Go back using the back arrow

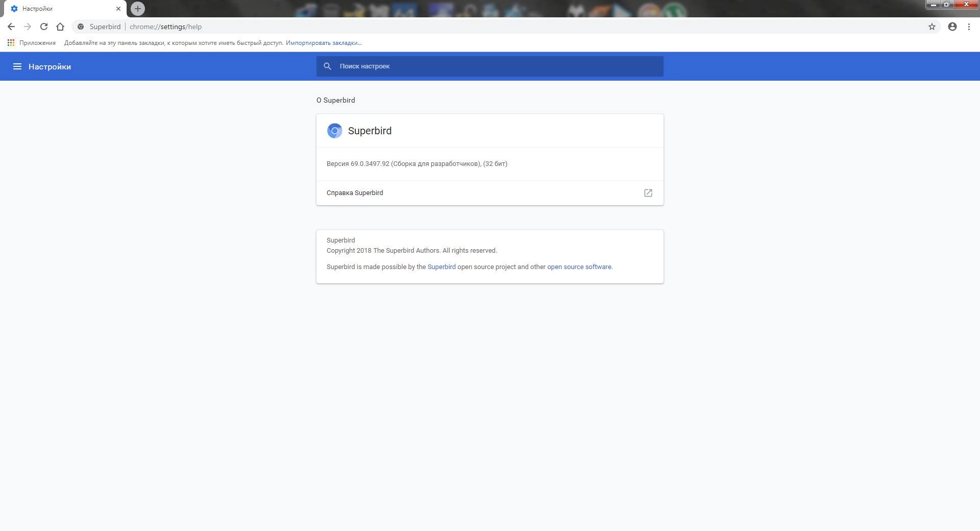pos(11,27)
